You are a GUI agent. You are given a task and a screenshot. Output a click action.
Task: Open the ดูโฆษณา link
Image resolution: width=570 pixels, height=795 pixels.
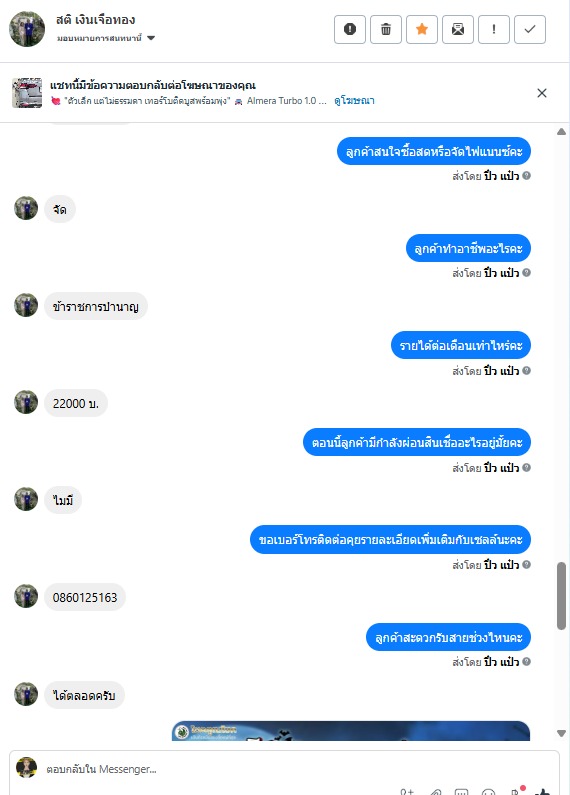[x=354, y=101]
